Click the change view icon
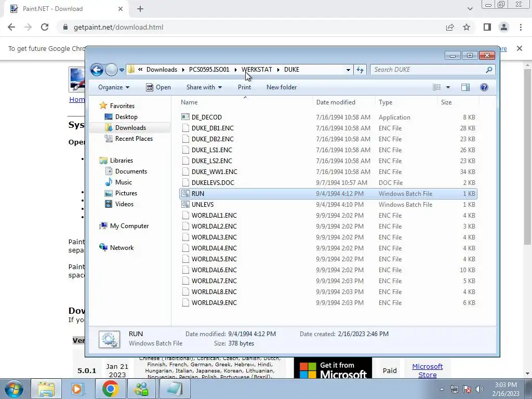 (436, 87)
